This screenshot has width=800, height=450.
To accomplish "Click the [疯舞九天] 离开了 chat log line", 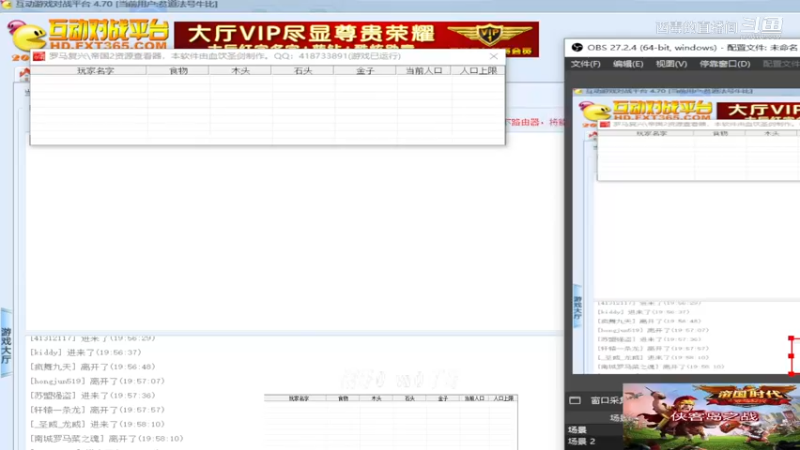I will click(x=92, y=367).
